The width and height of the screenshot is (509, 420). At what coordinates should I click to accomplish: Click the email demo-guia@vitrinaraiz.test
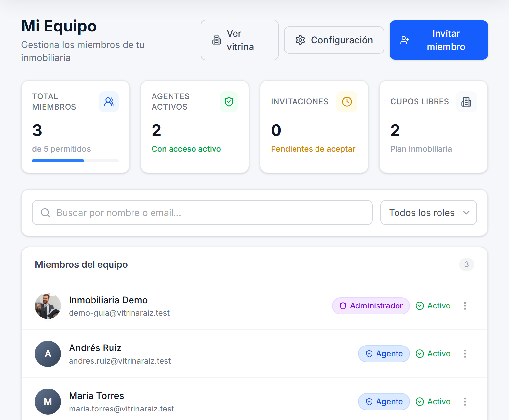119,313
